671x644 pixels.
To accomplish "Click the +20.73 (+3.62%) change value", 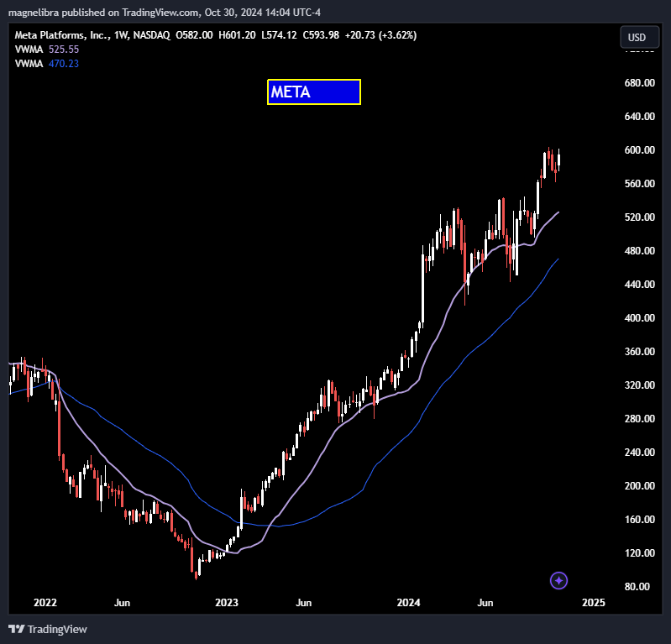I will [x=380, y=35].
